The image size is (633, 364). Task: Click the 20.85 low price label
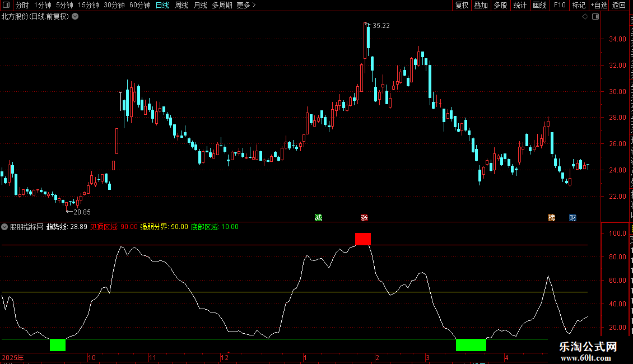82,212
